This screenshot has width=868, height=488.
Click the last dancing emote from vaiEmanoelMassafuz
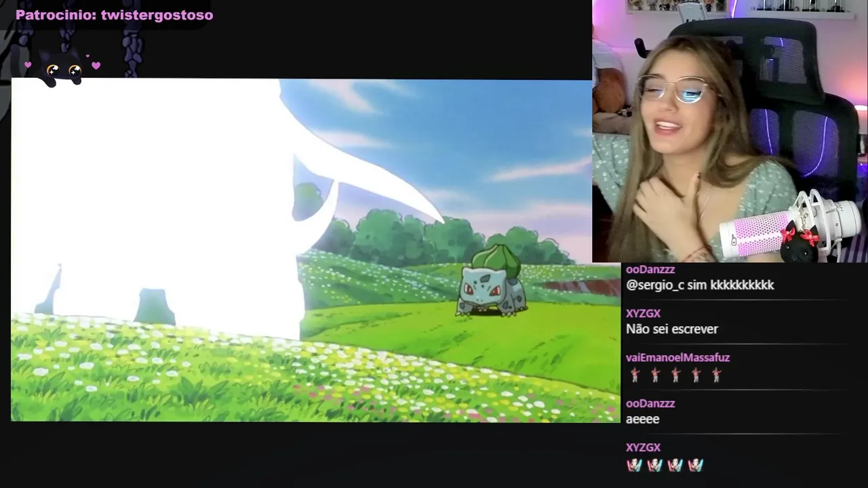(716, 375)
